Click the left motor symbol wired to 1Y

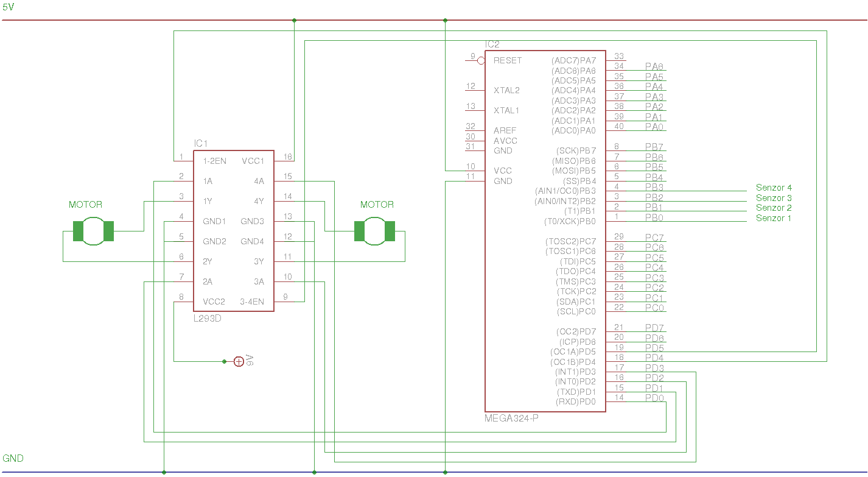click(x=94, y=231)
